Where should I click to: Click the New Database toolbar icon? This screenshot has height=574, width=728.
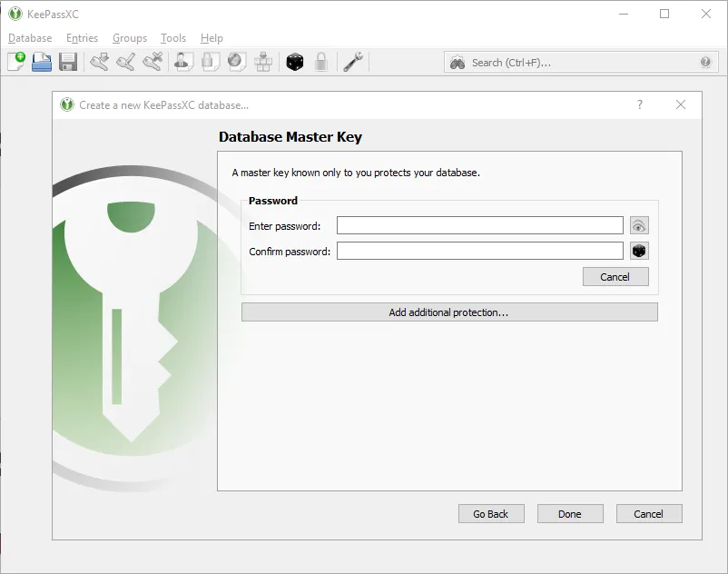[16, 61]
